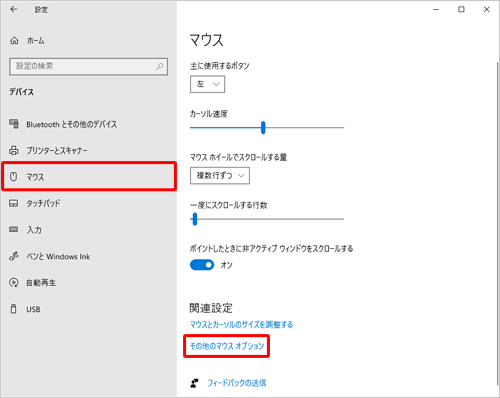The image size is (500, 398).
Task: Click the pen and Windows Ink icon
Action: pyautogui.click(x=14, y=256)
